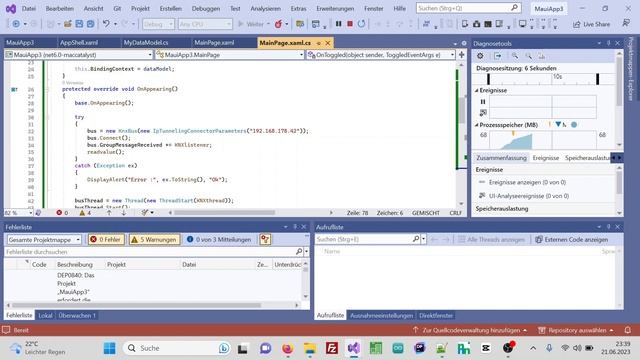Click the search icon in Aufrufliste
The height and width of the screenshot is (360, 640).
(416, 239)
